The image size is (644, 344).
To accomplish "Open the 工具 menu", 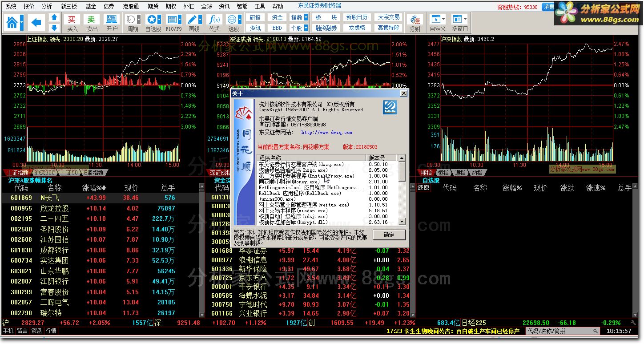I will click(260, 7).
